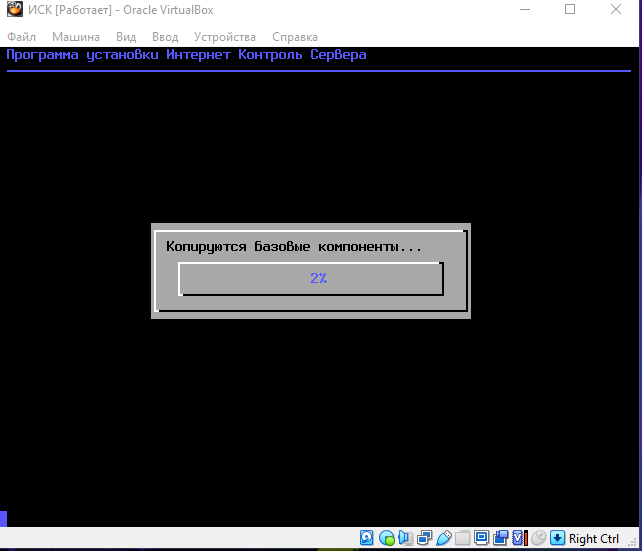Maximize the VirtualBox window
The image size is (642, 551).
point(570,9)
